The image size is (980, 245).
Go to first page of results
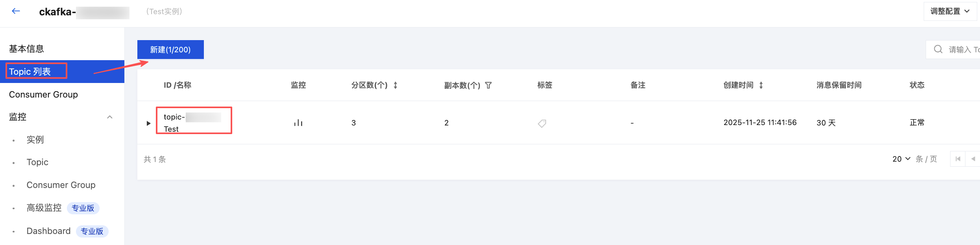point(958,159)
